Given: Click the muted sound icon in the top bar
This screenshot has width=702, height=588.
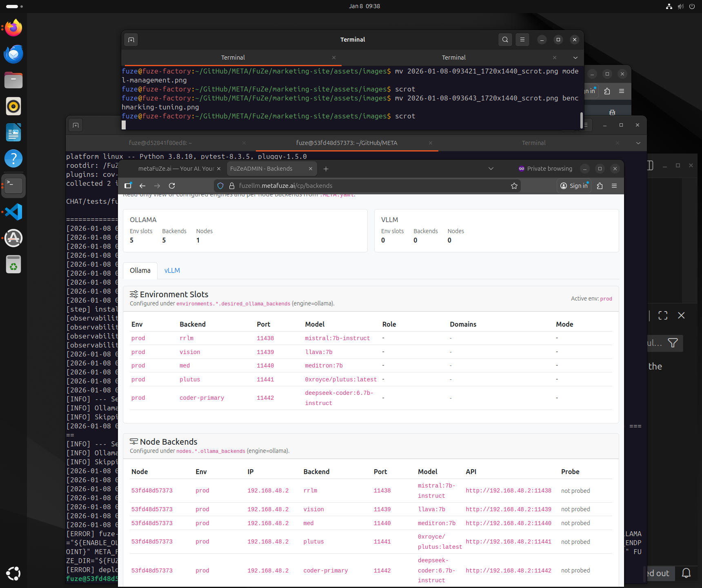Looking at the screenshot, I should click(680, 6).
